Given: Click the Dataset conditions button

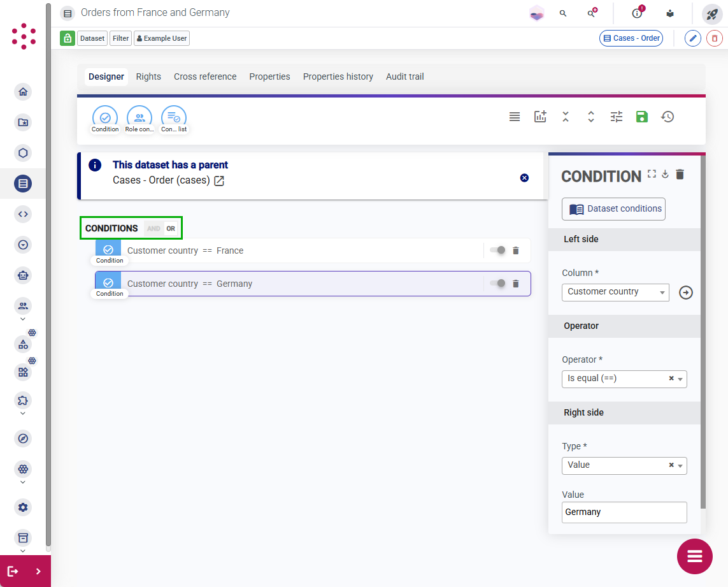Looking at the screenshot, I should coord(613,209).
